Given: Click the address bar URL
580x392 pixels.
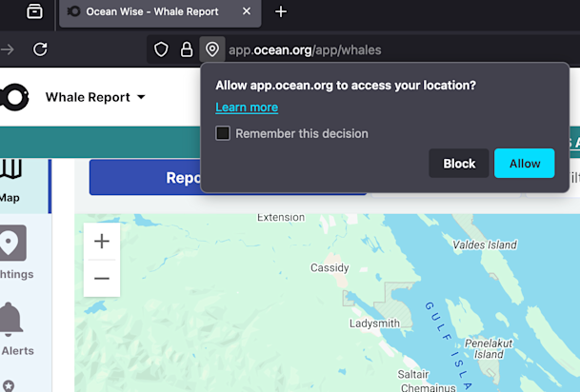Looking at the screenshot, I should click(x=305, y=49).
